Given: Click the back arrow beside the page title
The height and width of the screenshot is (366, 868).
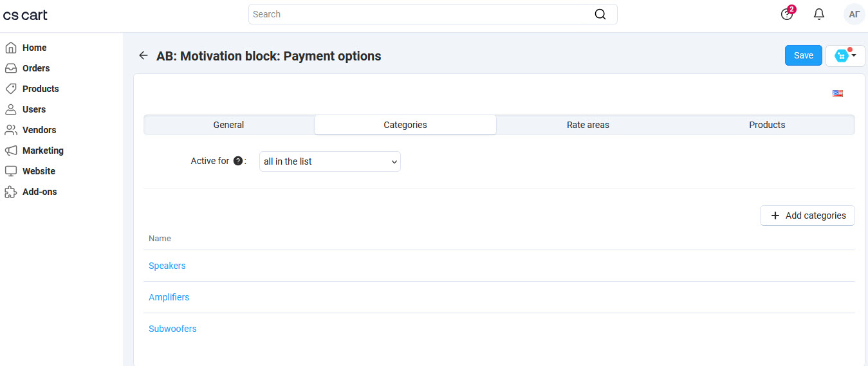Looking at the screenshot, I should [x=143, y=56].
